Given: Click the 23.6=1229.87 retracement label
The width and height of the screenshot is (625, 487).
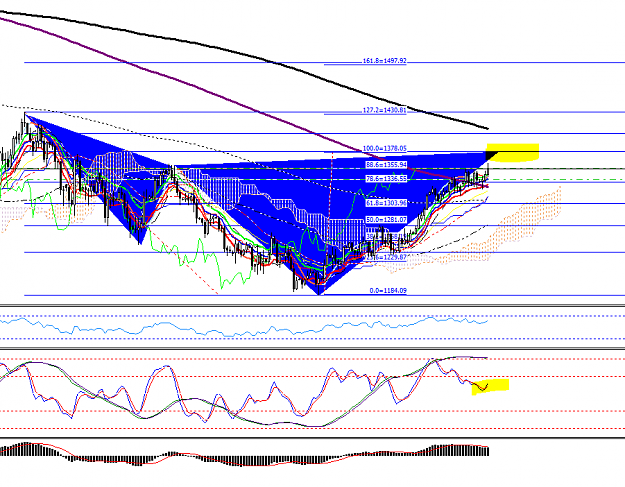Looking at the screenshot, I should [x=386, y=258].
